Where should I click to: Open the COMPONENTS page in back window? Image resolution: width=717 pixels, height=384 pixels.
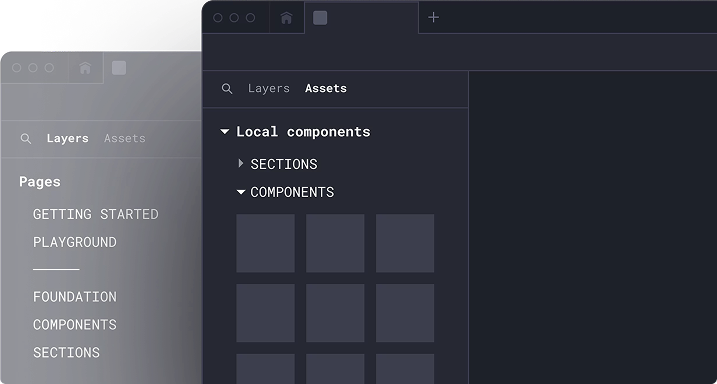tap(75, 325)
